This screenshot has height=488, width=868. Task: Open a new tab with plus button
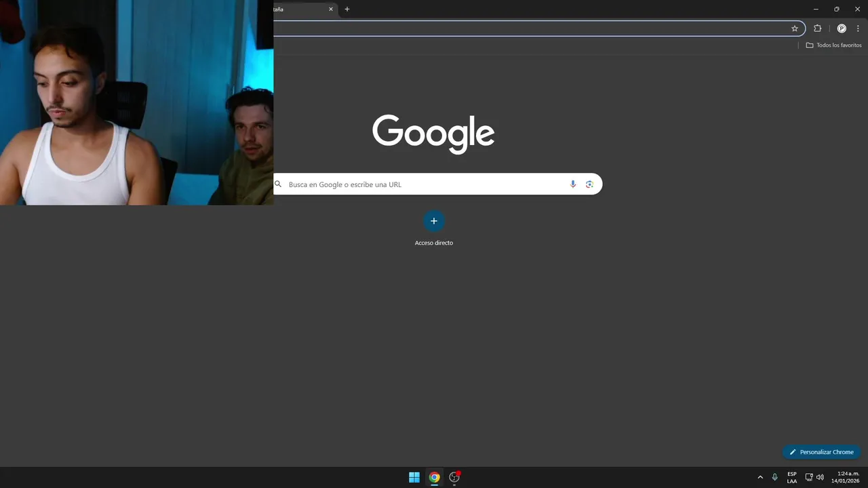[x=347, y=9]
